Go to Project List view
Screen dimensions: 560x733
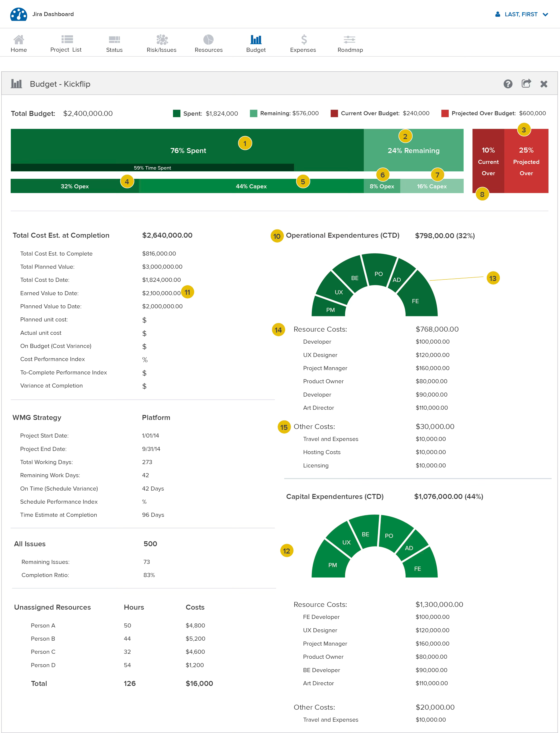(67, 40)
